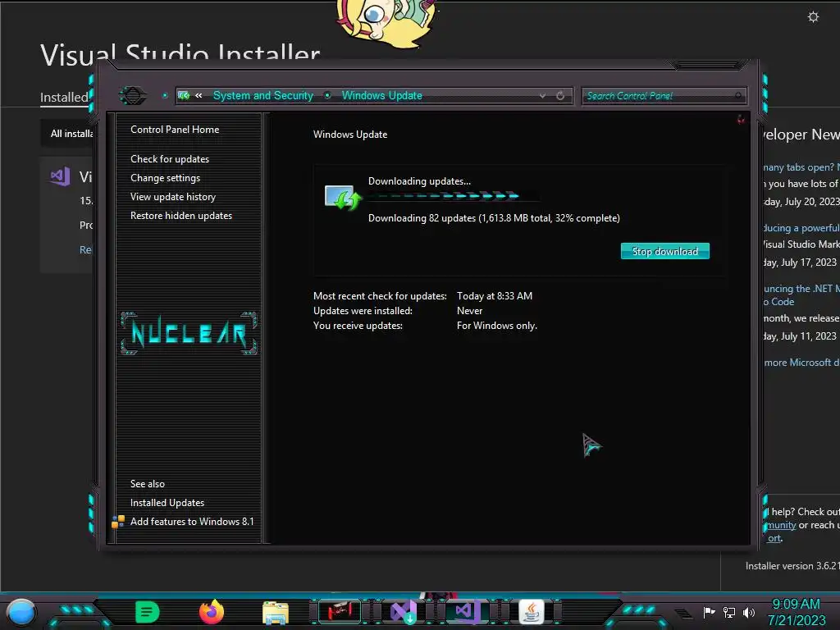Click the taskbar clock and date
840x630 pixels.
pos(796,612)
